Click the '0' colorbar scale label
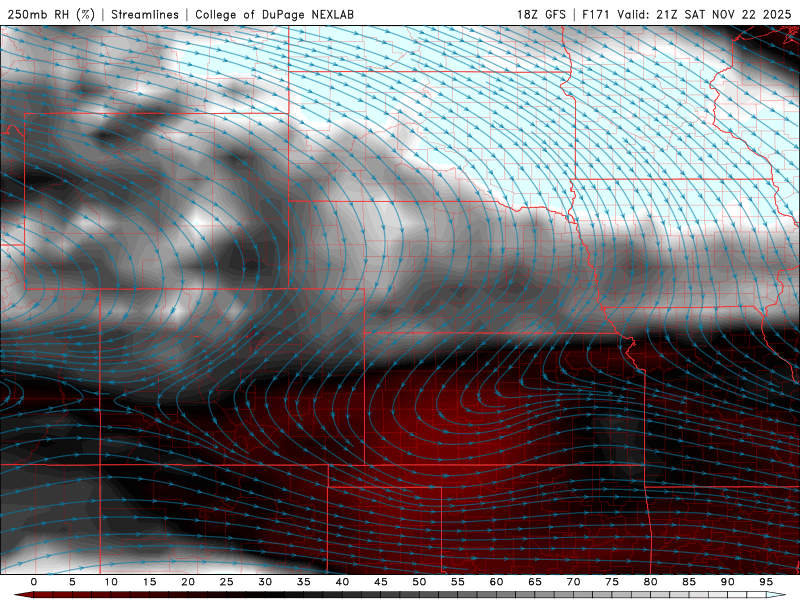 pyautogui.click(x=34, y=582)
